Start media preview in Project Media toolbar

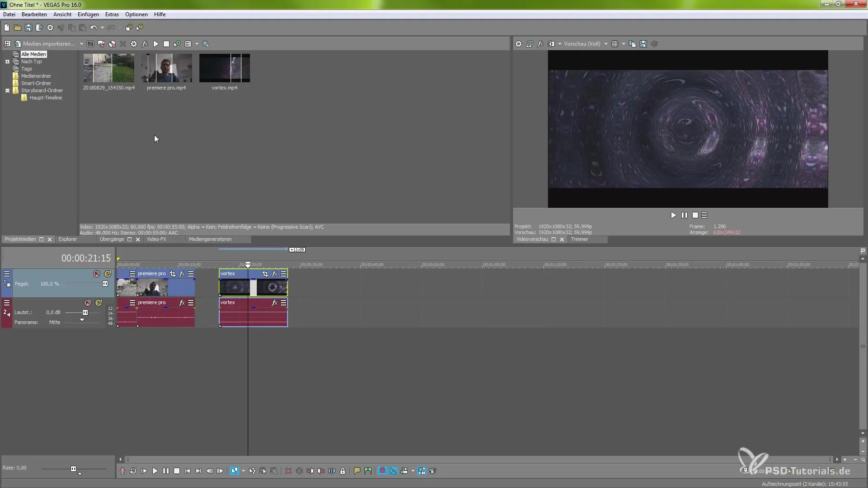point(156,44)
